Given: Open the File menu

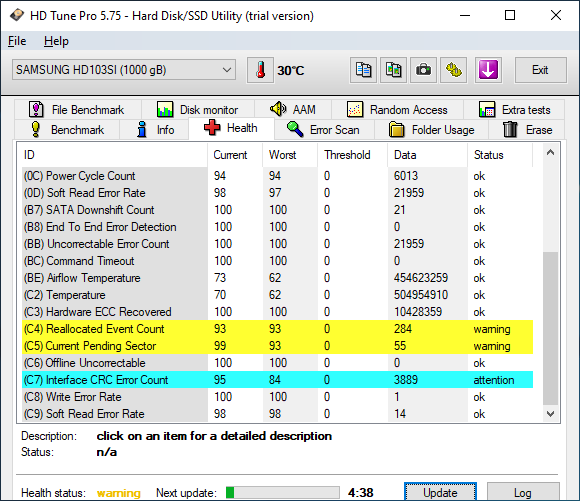Looking at the screenshot, I should (x=17, y=41).
